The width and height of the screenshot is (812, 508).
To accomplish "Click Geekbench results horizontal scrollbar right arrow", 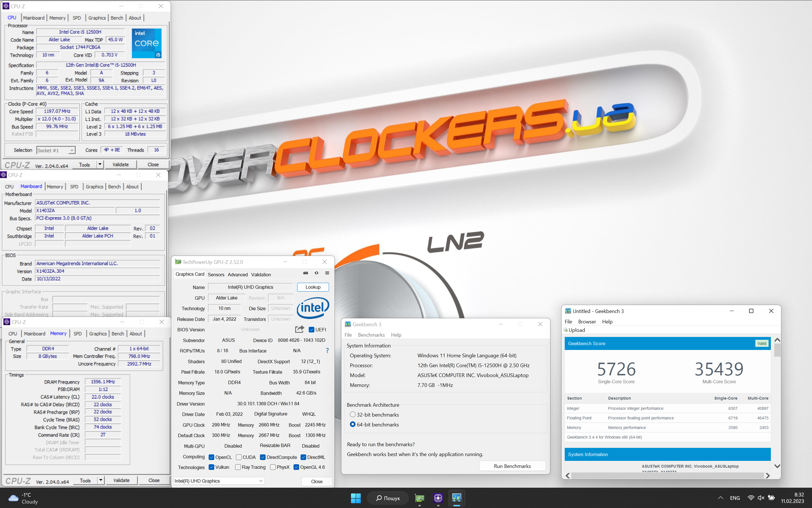I will point(768,476).
